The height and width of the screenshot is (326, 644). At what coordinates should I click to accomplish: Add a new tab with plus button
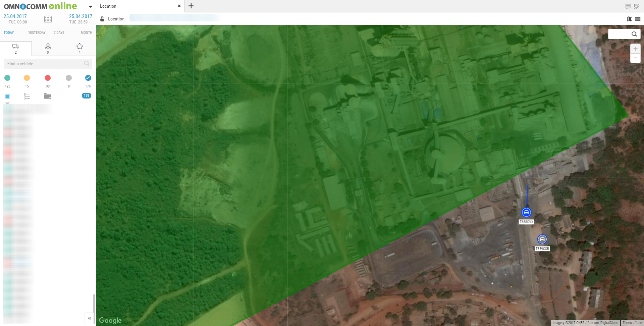[x=191, y=6]
